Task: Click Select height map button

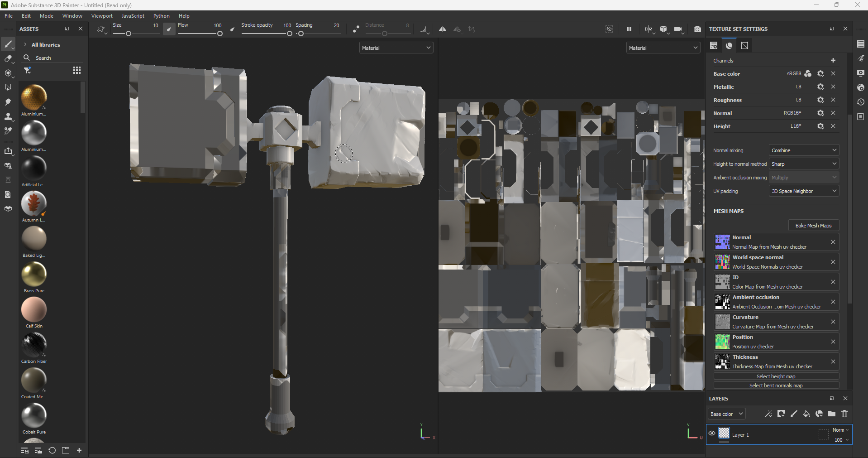Action: pos(776,376)
